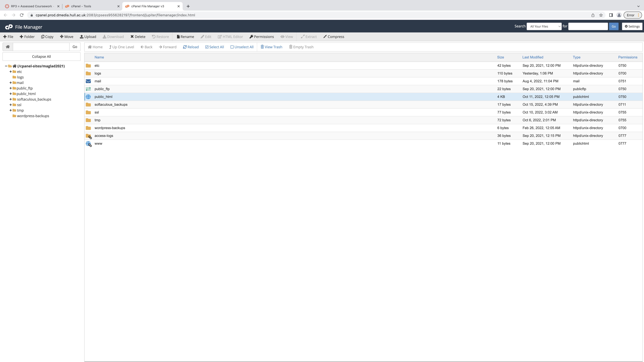Open a new browser tab
Viewport: 644px width, 362px height.
pyautogui.click(x=188, y=6)
